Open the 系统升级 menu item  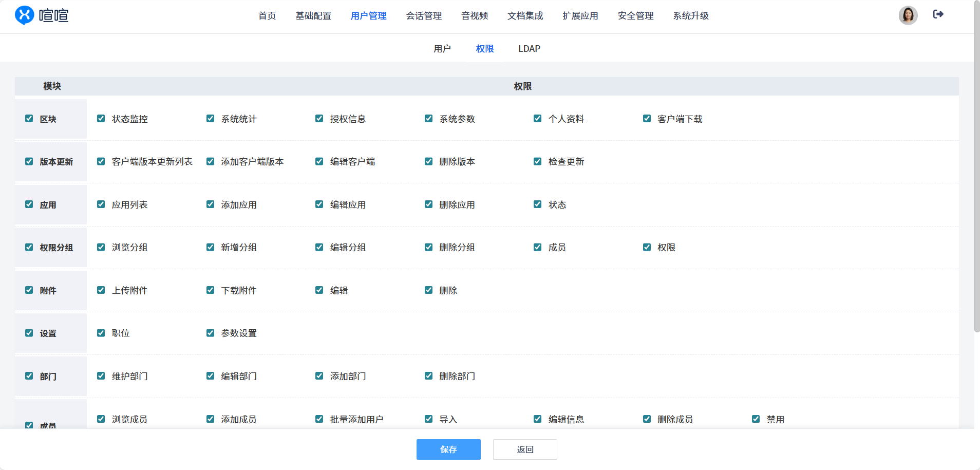click(x=691, y=16)
